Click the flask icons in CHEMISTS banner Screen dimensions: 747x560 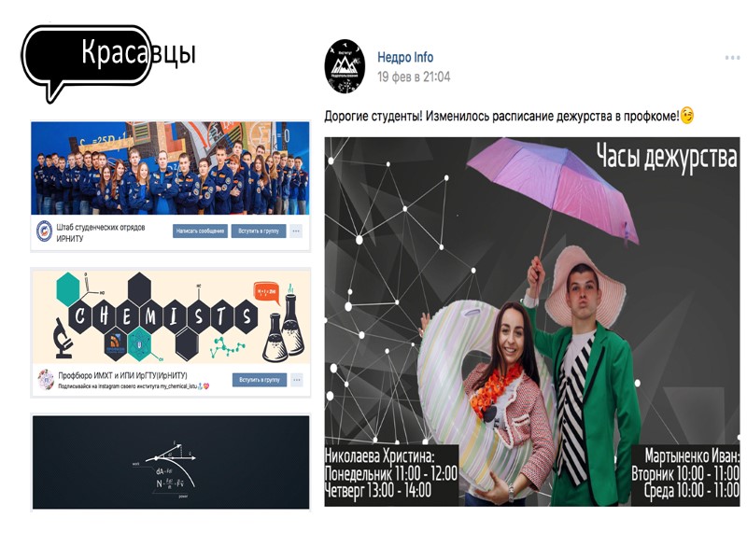[x=284, y=329]
